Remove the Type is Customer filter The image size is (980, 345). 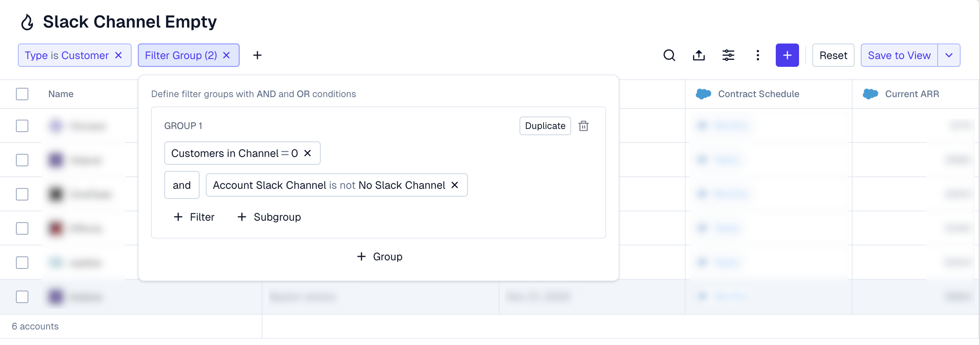119,56
